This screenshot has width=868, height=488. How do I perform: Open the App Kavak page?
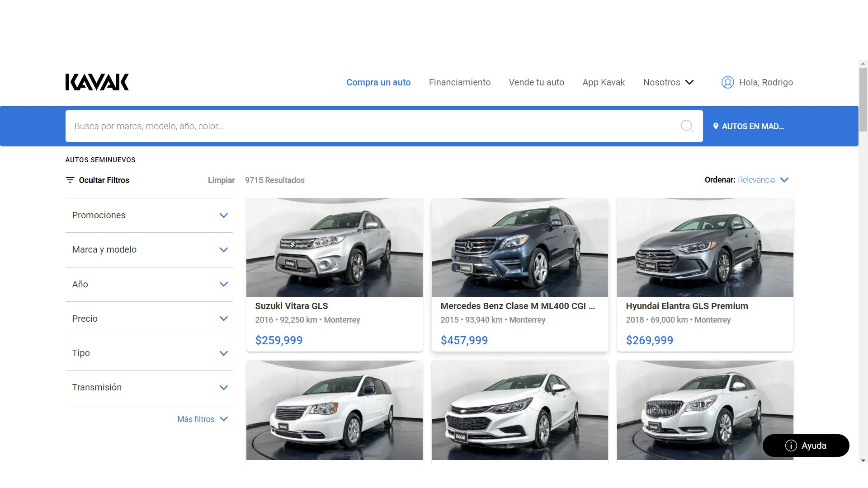(604, 82)
